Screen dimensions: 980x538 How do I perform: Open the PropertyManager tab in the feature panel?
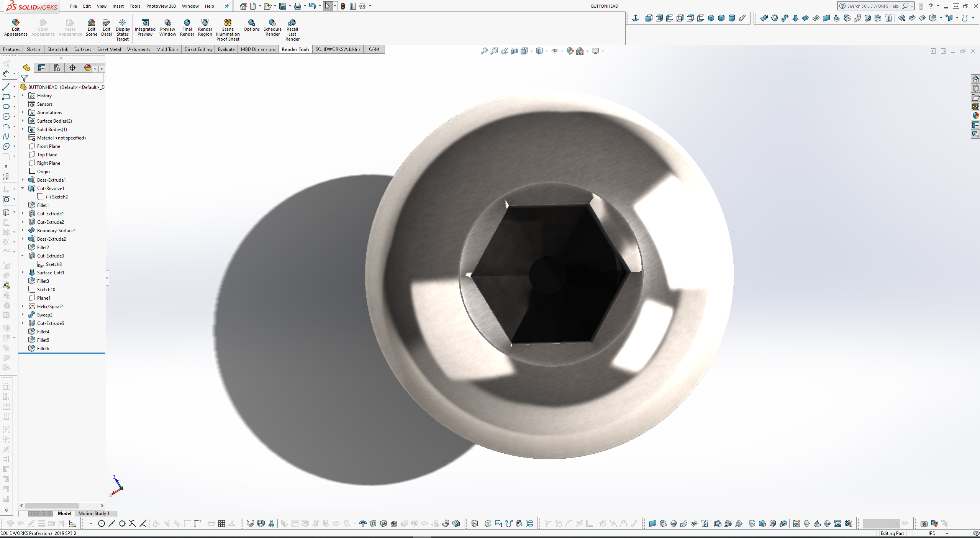42,68
